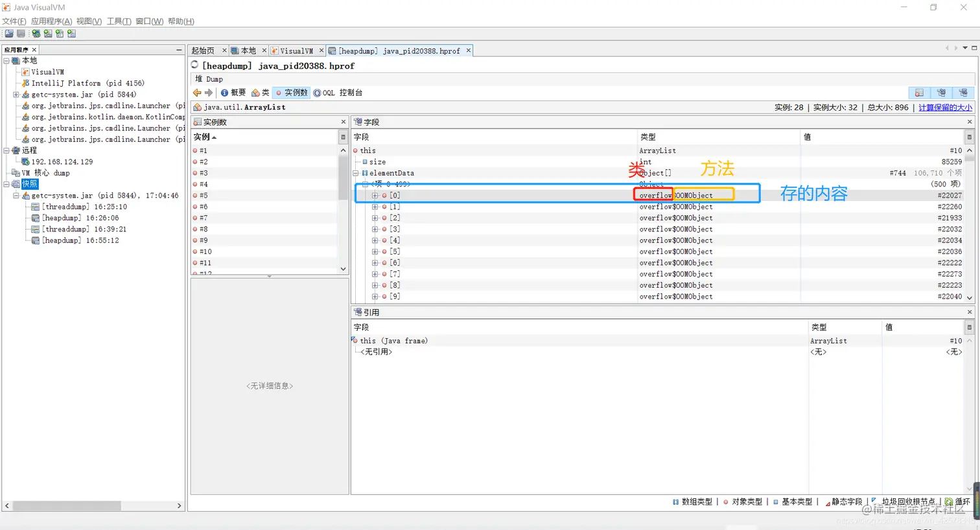Image resolution: width=980 pixels, height=530 pixels.
Task: Switch to the VisualVM tab
Action: point(296,51)
